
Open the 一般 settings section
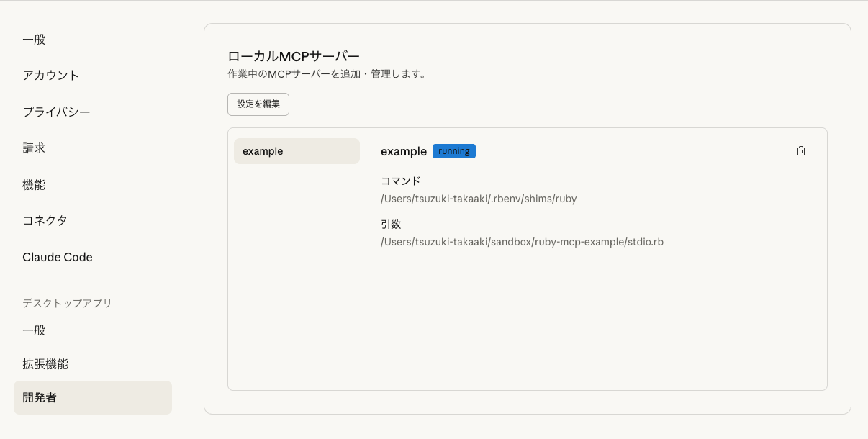tap(33, 39)
